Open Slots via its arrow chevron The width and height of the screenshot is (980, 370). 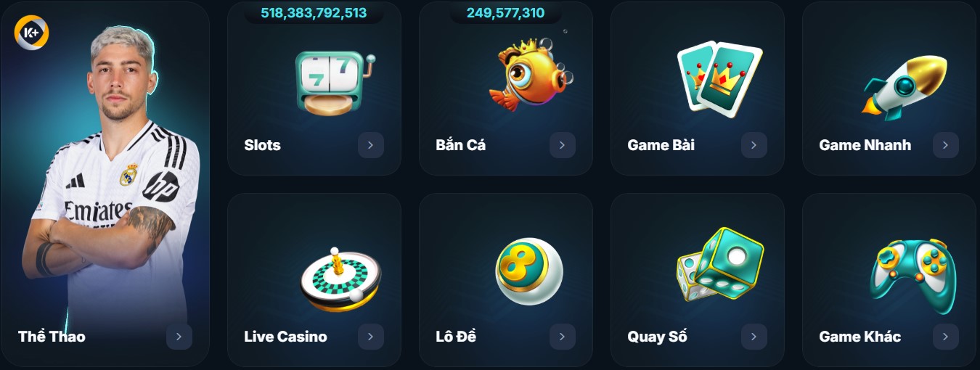pyautogui.click(x=370, y=145)
